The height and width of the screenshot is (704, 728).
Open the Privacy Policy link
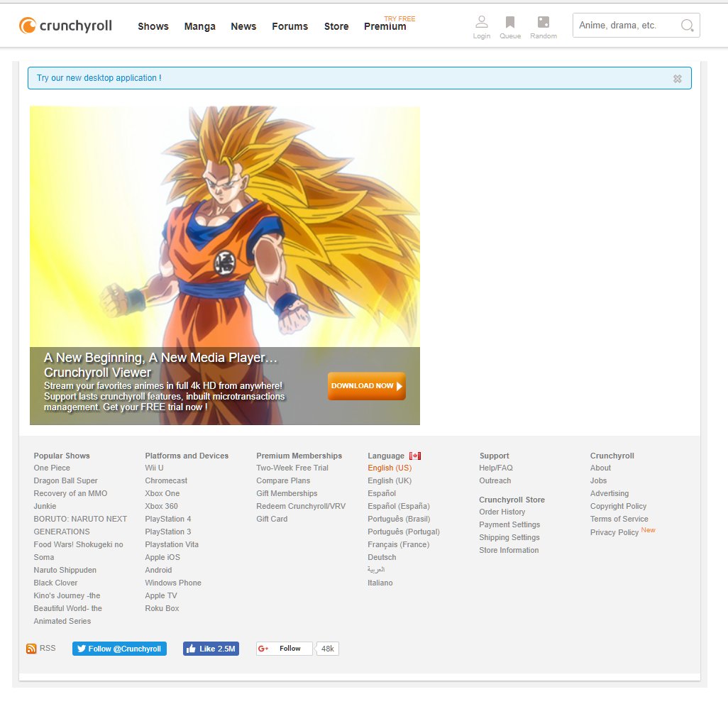click(614, 532)
